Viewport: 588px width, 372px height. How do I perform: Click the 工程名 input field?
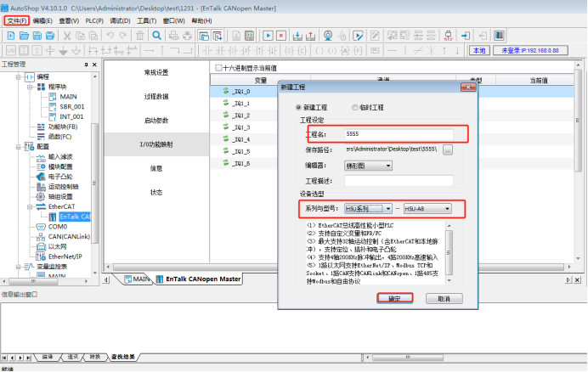coord(399,134)
